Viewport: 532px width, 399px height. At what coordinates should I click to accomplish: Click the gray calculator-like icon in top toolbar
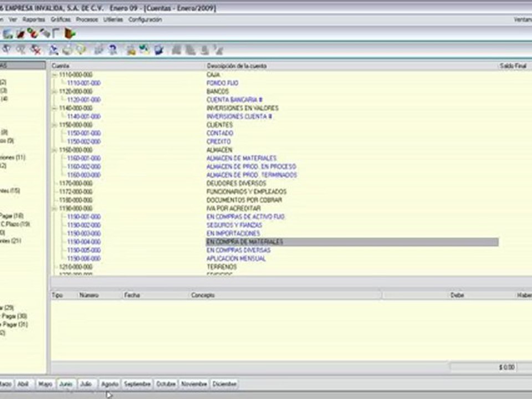[45, 33]
